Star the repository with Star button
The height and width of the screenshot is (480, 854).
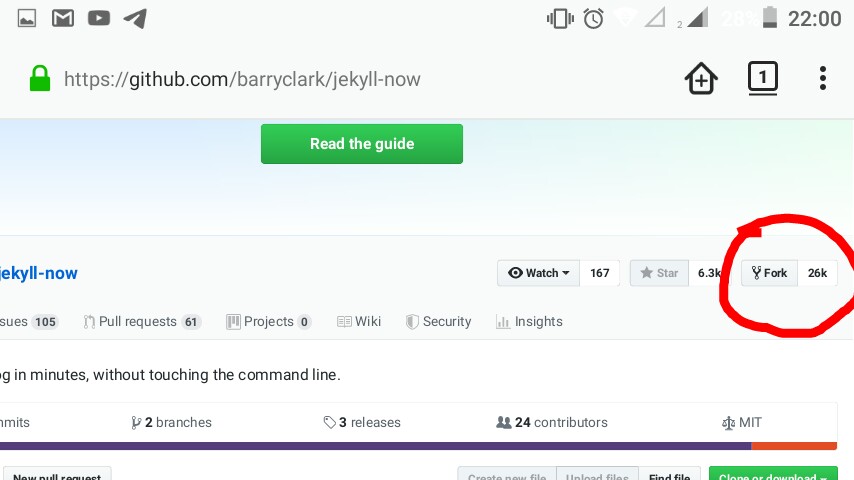click(659, 273)
